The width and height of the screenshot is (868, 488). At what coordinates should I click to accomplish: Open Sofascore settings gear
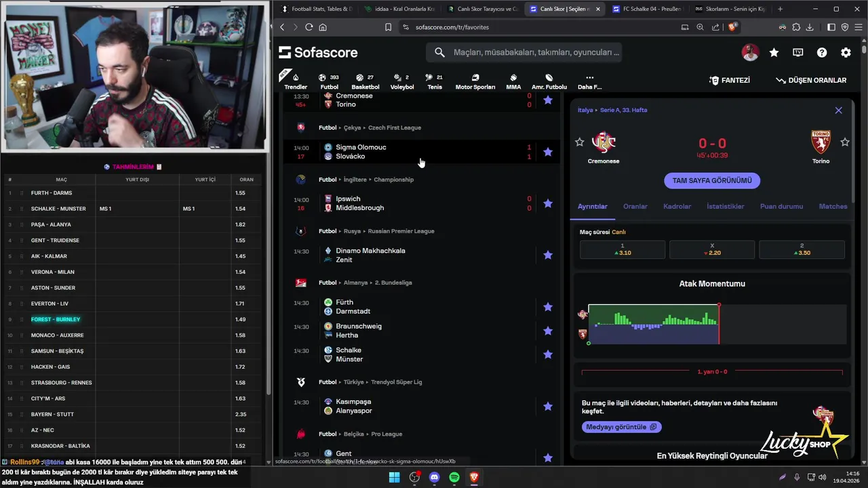846,52
